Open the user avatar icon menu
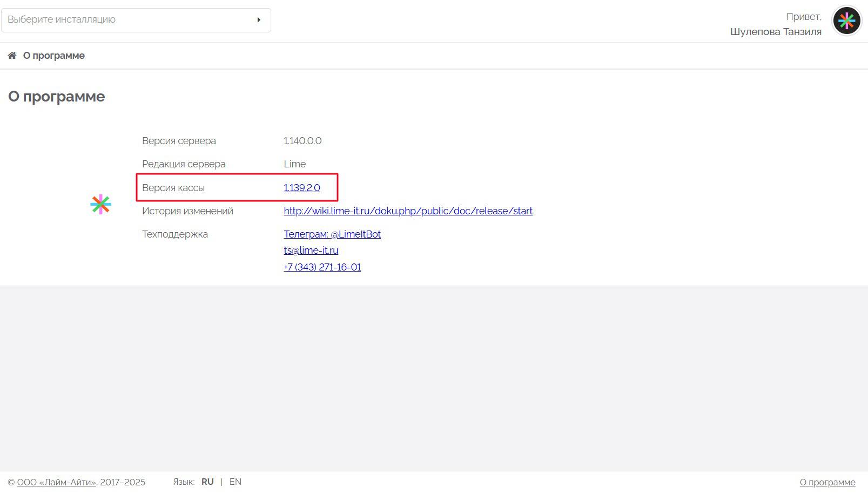This screenshot has width=868, height=494. 846,21
